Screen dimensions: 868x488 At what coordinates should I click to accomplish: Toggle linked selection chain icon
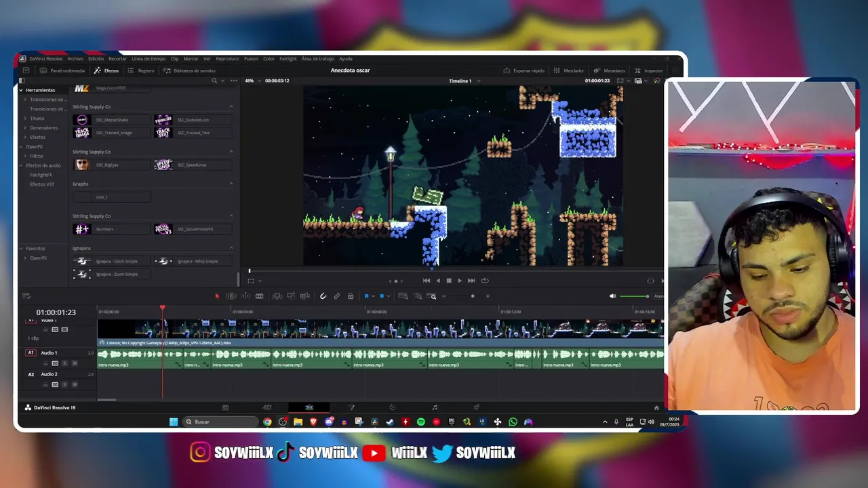[x=337, y=296]
